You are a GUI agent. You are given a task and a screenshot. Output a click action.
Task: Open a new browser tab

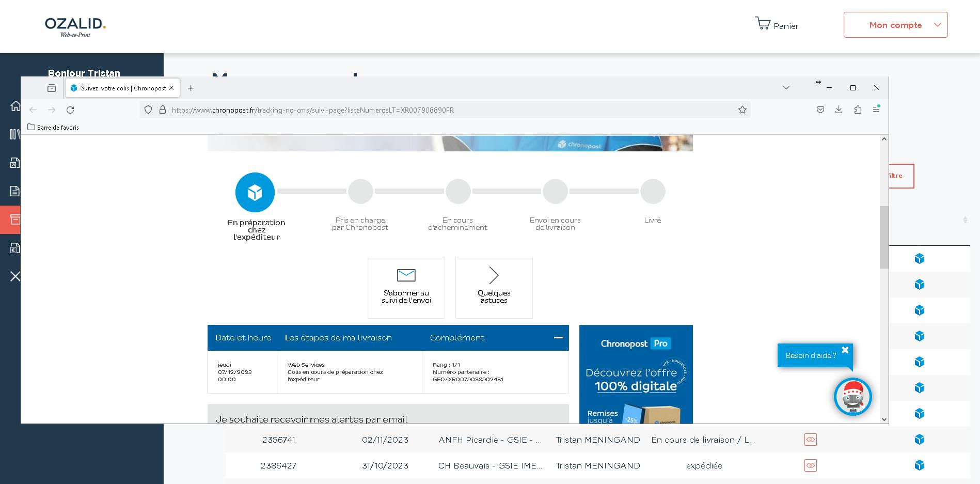(x=191, y=88)
